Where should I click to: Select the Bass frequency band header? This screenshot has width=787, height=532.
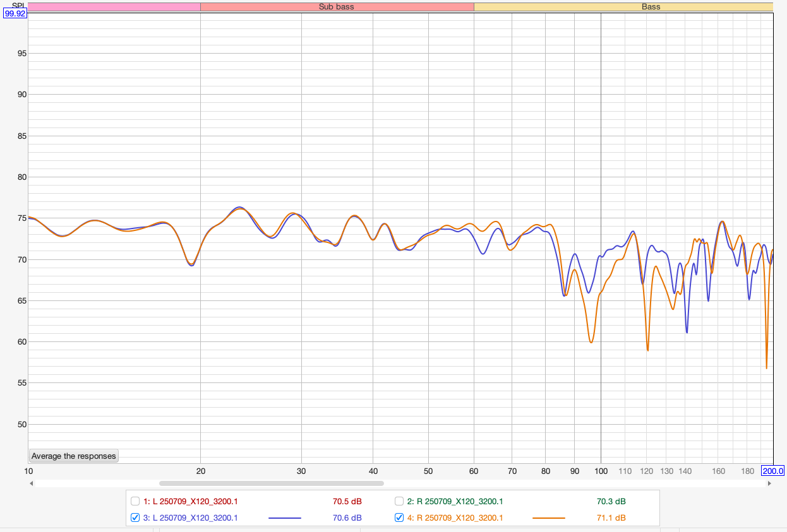pyautogui.click(x=623, y=7)
